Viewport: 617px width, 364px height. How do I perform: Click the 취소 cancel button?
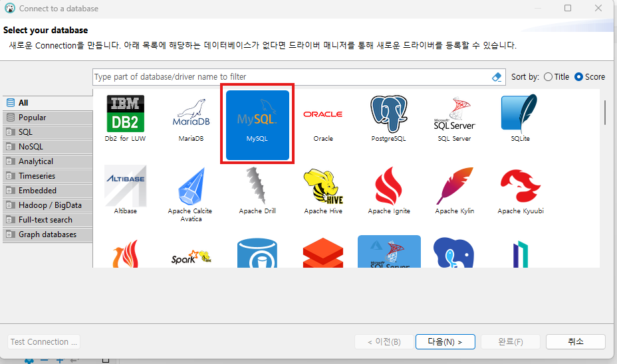tap(575, 341)
